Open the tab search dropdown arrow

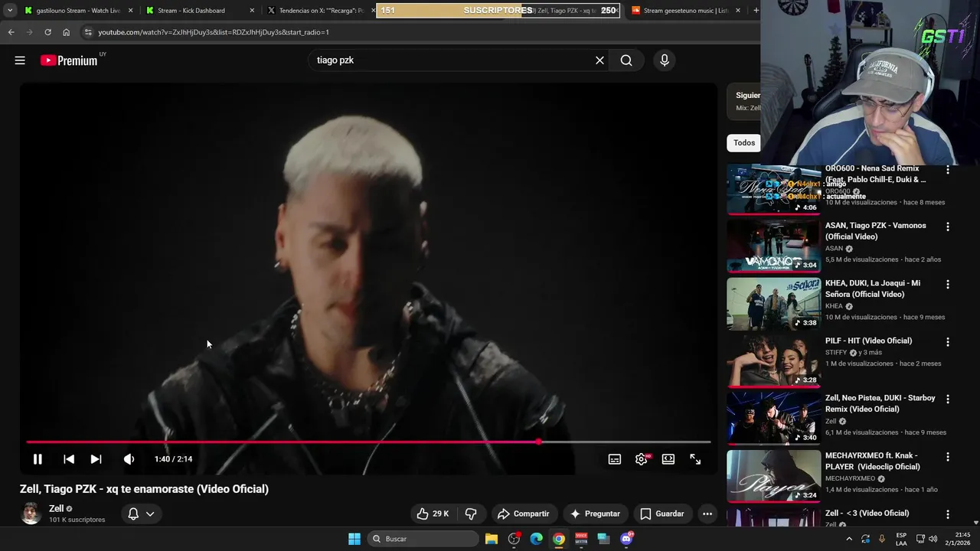tap(10, 11)
